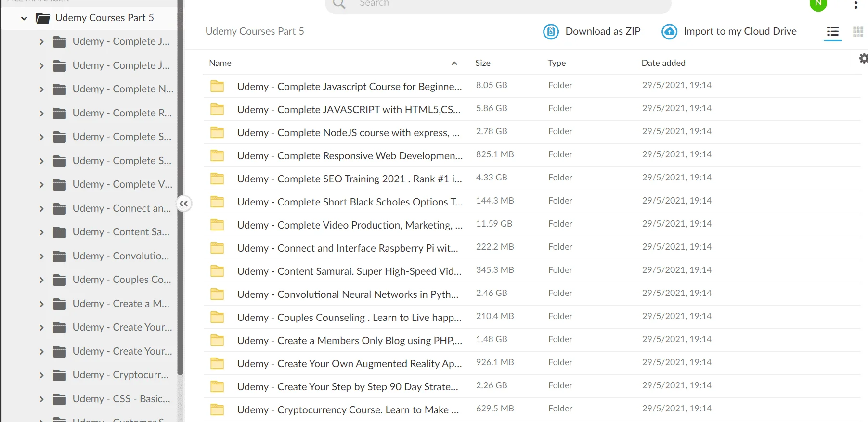Click the 8.05 GB size cell

[492, 85]
